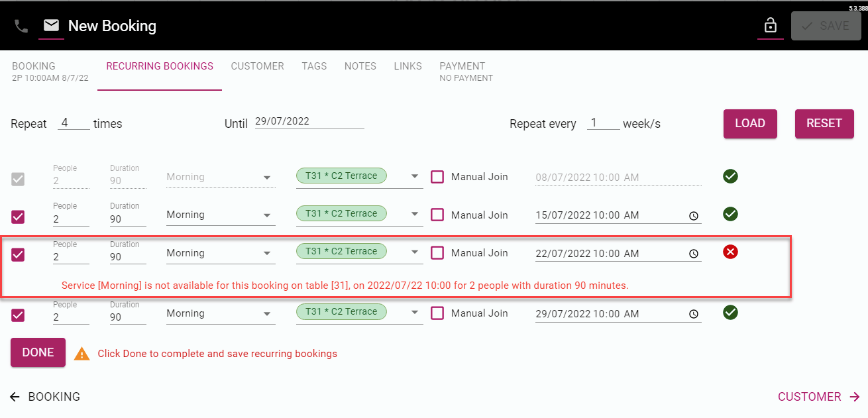Open the PAYMENT tab
868x418 pixels.
[x=462, y=66]
